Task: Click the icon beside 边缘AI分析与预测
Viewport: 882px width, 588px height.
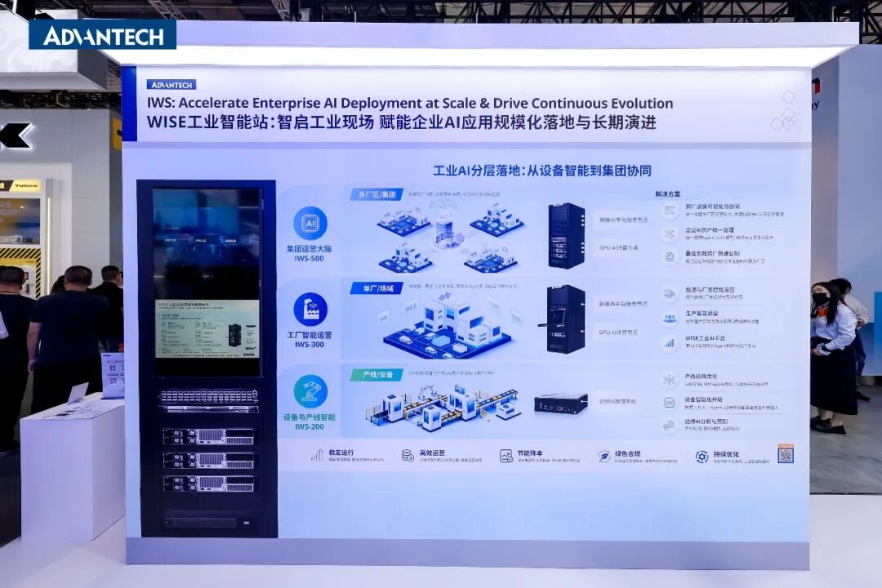Action: [x=670, y=425]
